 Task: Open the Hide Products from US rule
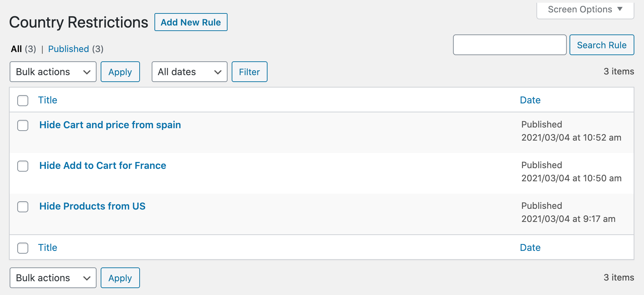[x=92, y=206]
